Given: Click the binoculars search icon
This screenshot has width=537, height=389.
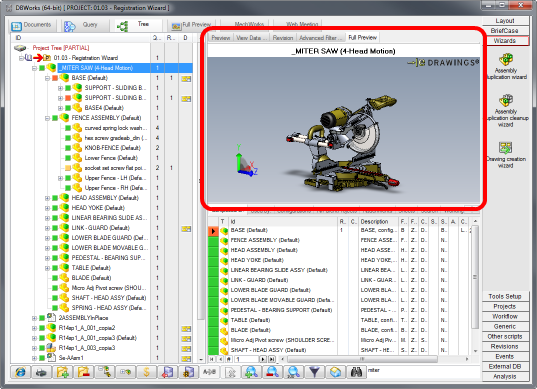Looking at the screenshot, I should click(356, 372).
